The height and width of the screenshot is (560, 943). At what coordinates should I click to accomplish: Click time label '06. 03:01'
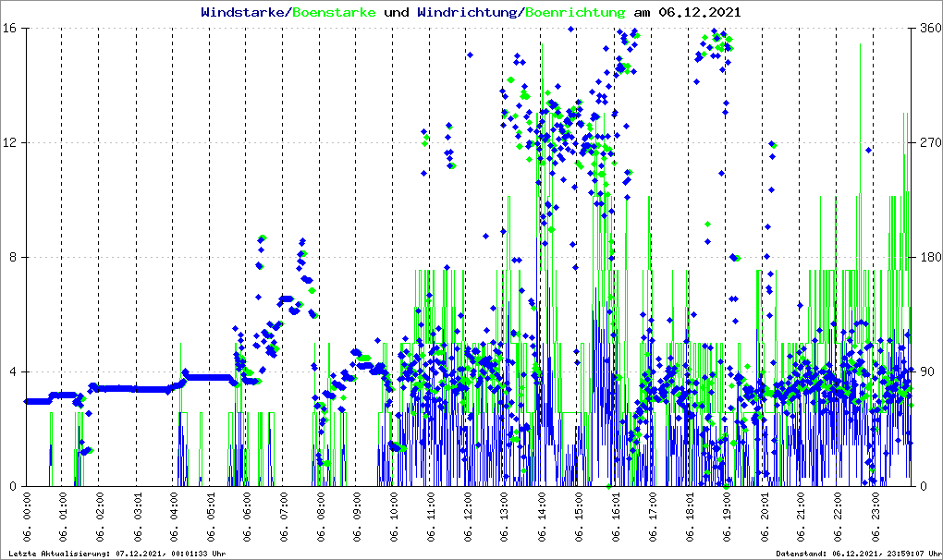click(138, 517)
